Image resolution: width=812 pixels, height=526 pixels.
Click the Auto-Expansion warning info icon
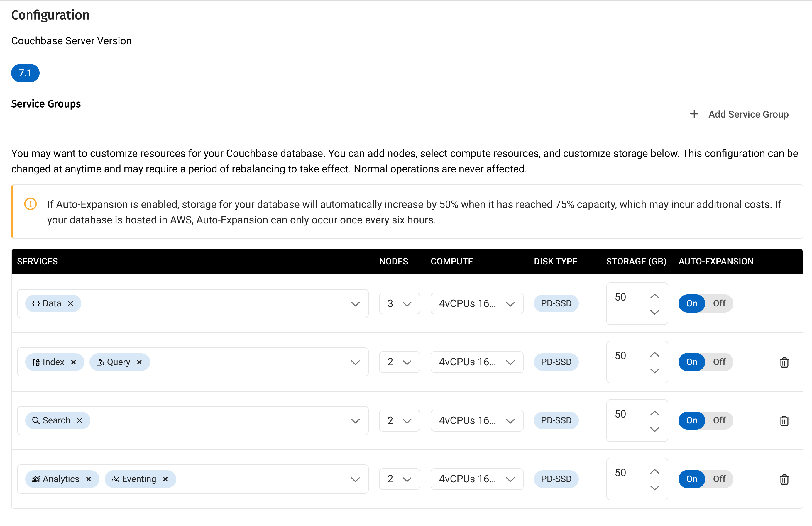[x=31, y=204]
